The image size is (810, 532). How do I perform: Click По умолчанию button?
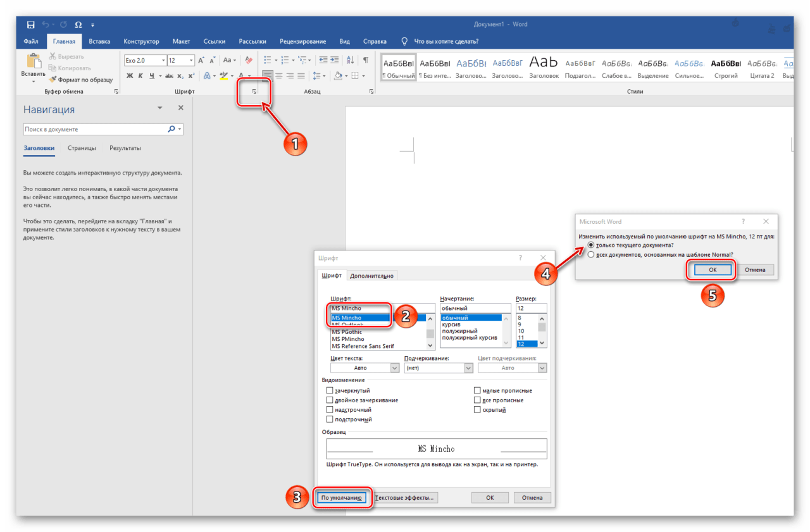[x=341, y=498]
